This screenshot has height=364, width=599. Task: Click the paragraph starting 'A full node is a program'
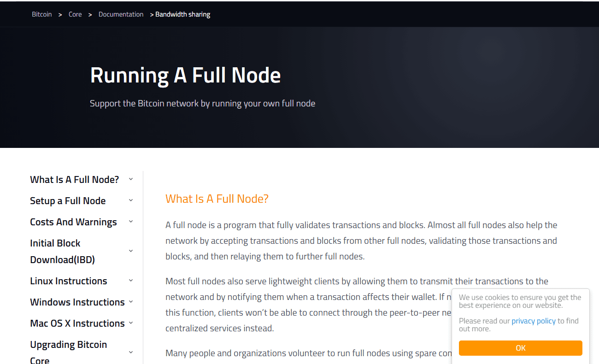pos(362,241)
